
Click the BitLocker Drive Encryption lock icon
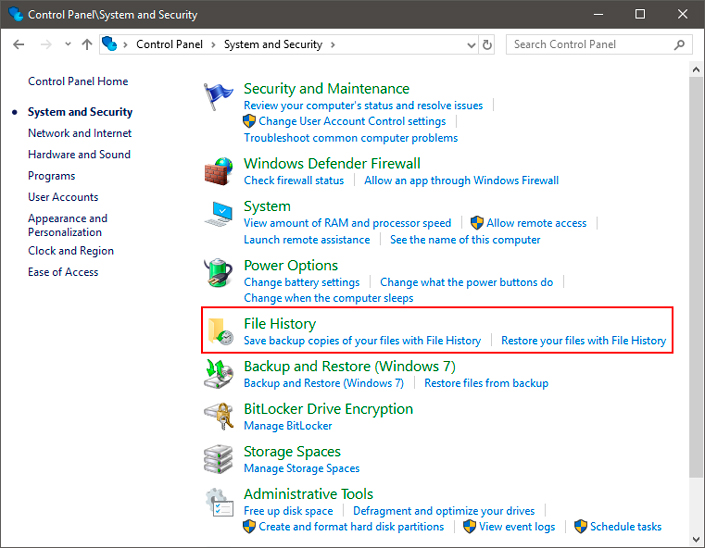point(219,416)
